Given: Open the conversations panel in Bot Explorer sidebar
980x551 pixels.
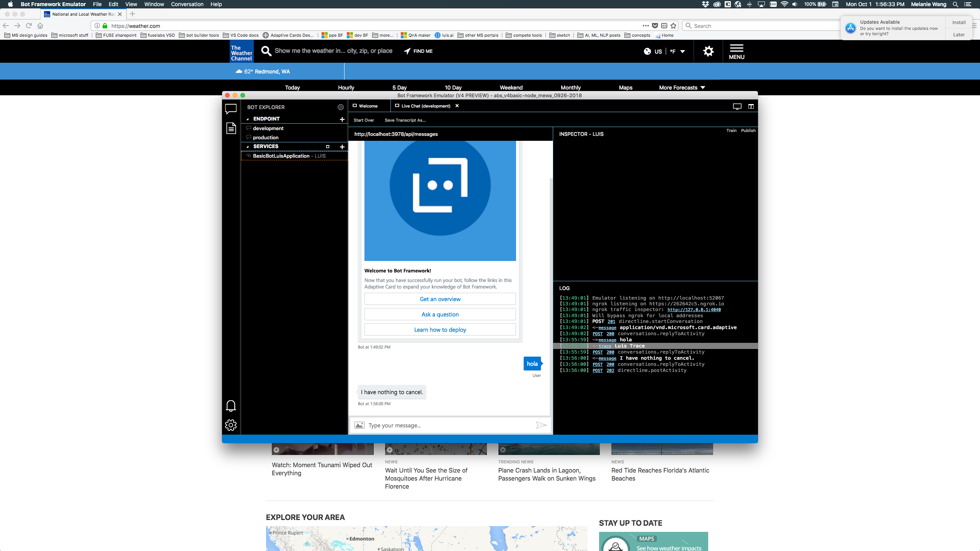Looking at the screenshot, I should [231, 109].
